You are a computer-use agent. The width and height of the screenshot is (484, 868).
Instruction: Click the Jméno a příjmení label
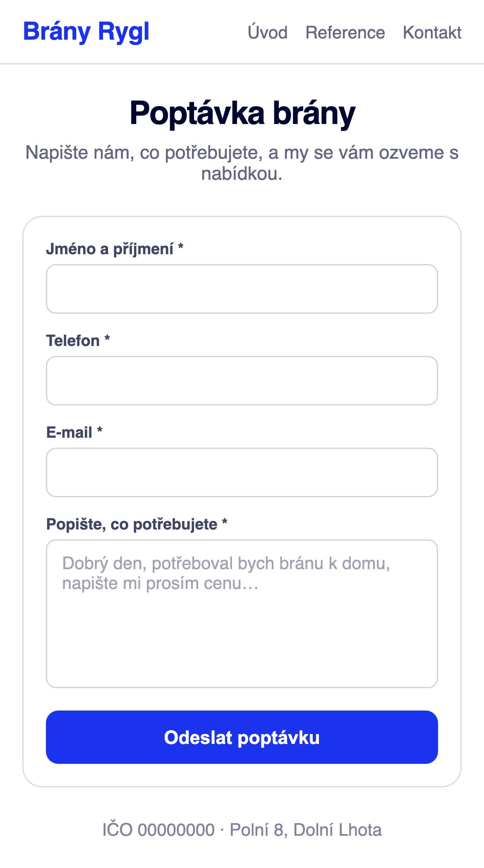[115, 249]
